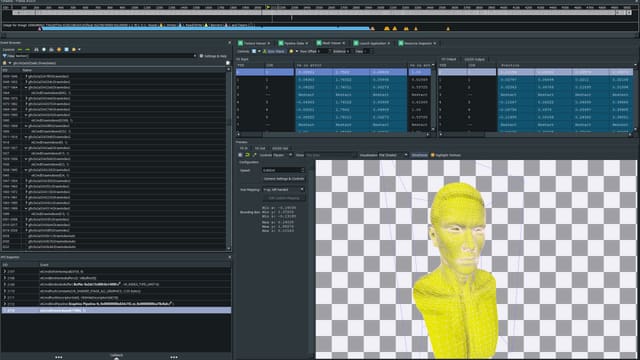This screenshot has width=640, height=360.
Task: Collapse the root event node arrow
Action: [x=10, y=63]
